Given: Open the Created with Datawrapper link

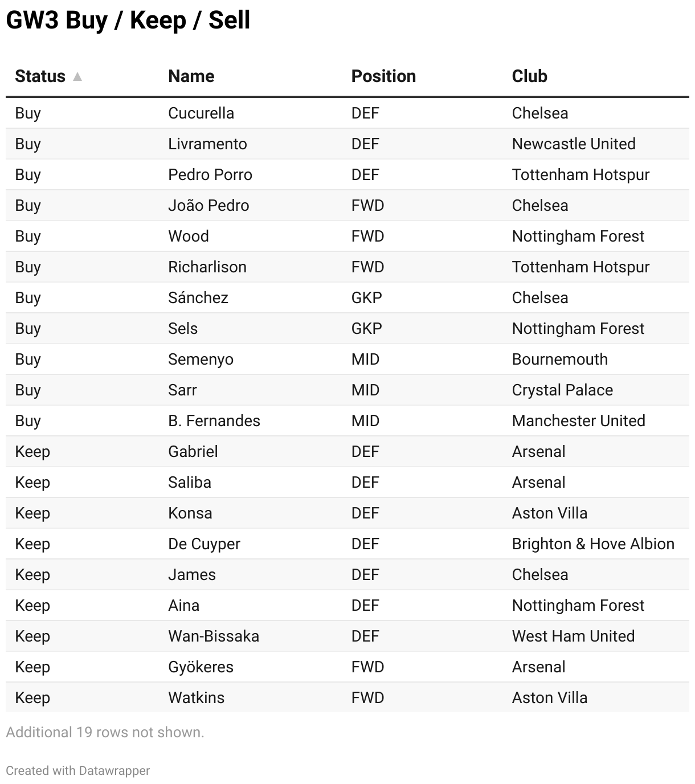Looking at the screenshot, I should tap(78, 770).
